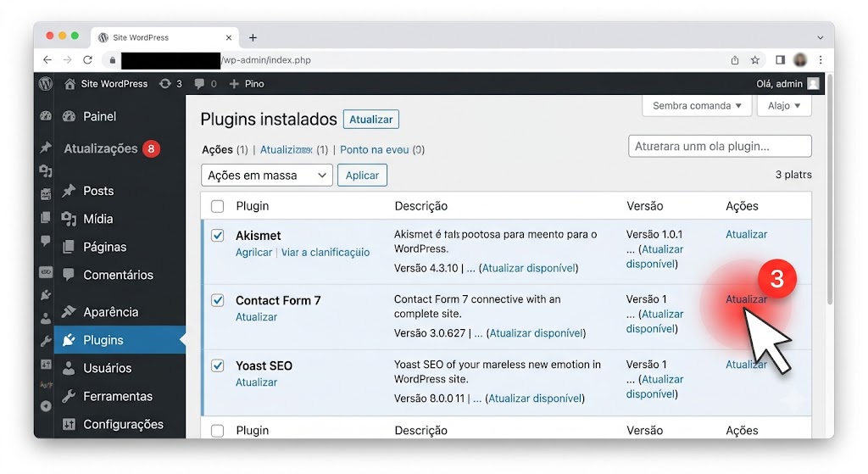
Task: Click Agricar link under Akismet
Action: coord(253,252)
